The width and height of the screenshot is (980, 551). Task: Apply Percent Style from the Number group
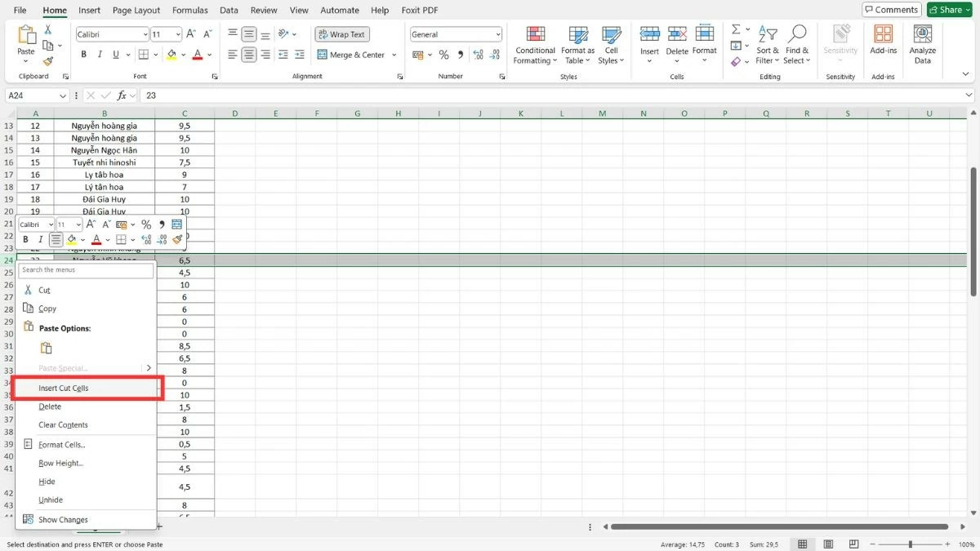444,55
